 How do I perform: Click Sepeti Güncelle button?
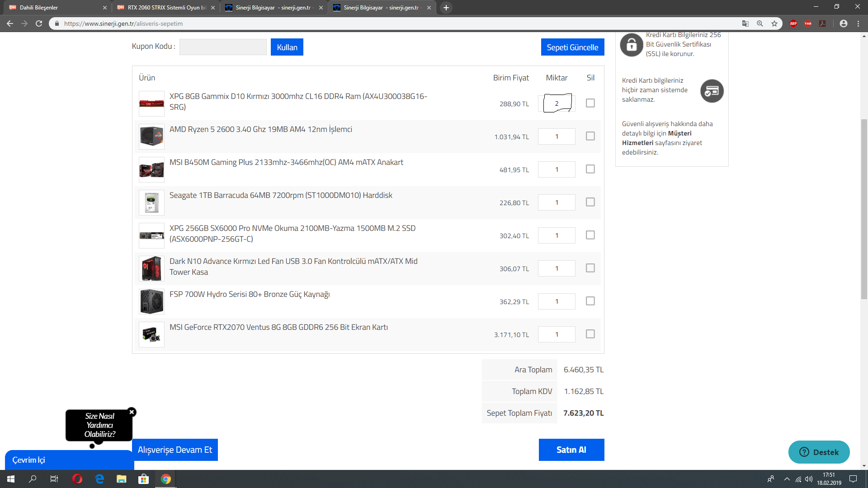point(572,47)
